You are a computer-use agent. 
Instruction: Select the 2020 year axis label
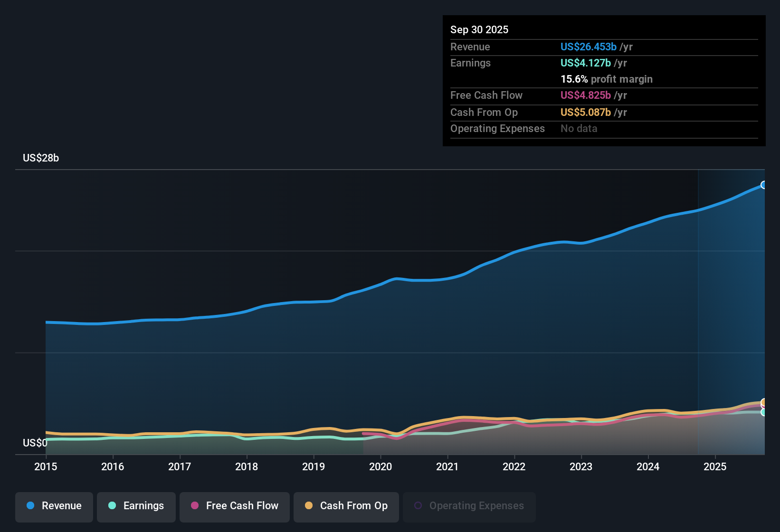coord(380,467)
